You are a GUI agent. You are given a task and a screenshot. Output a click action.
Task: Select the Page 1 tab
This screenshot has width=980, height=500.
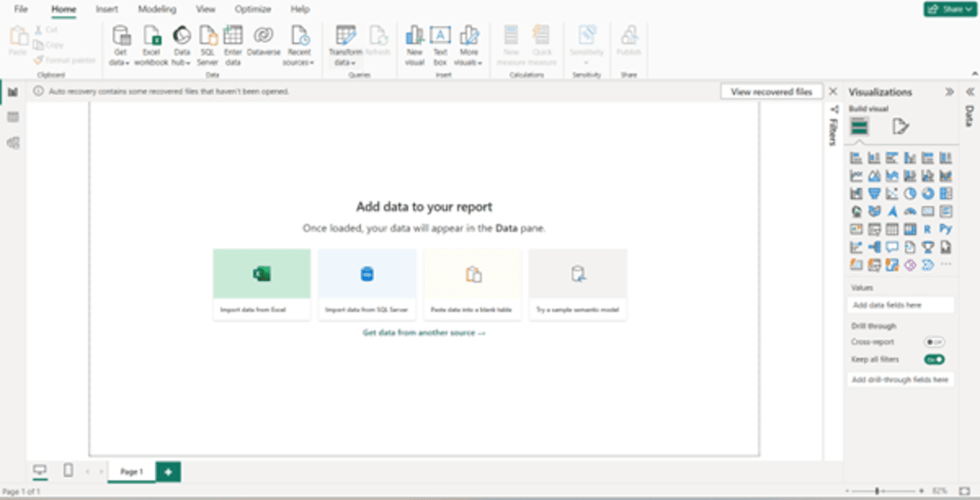pos(131,472)
